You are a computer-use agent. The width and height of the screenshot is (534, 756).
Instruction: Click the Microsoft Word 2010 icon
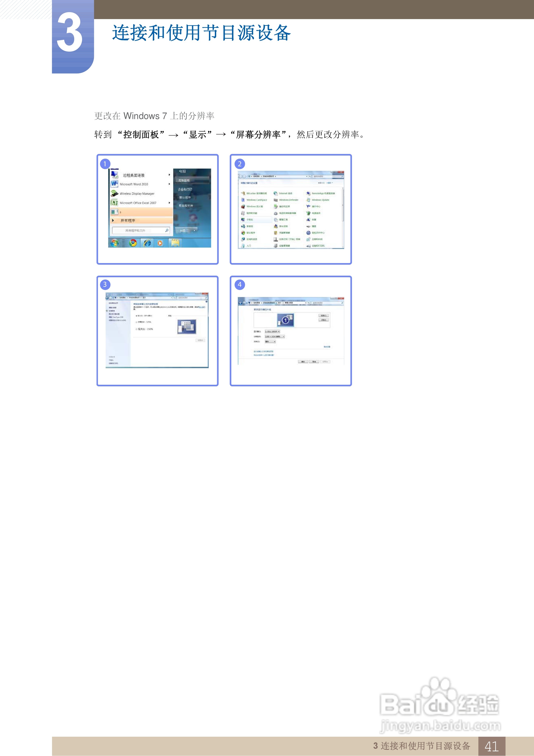click(x=114, y=184)
